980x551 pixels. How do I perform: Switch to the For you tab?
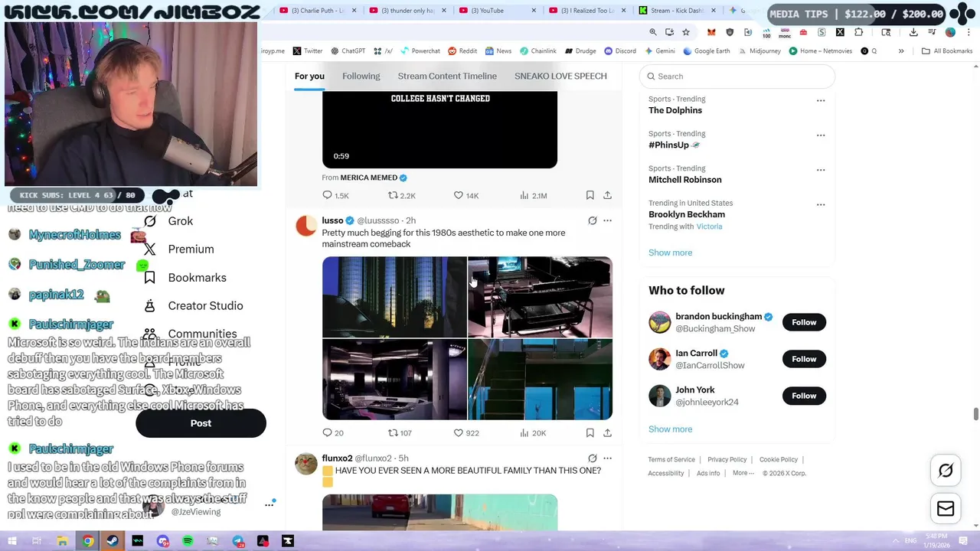(309, 76)
